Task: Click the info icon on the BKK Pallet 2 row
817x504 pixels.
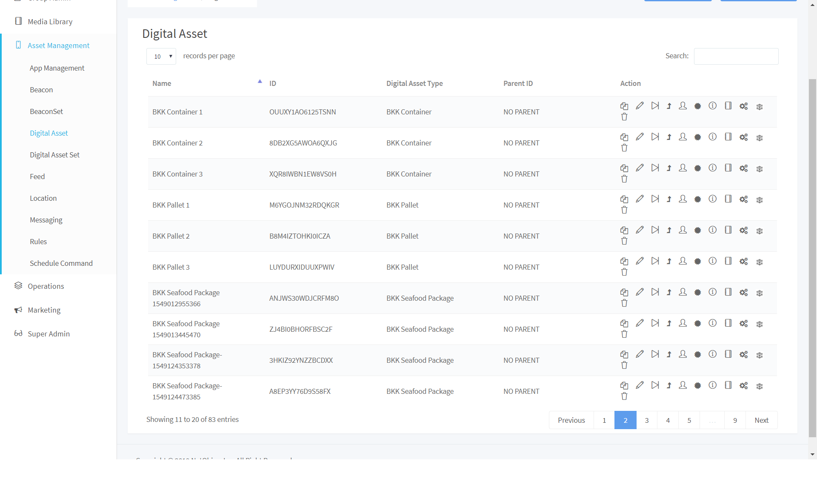Action: [x=712, y=230]
